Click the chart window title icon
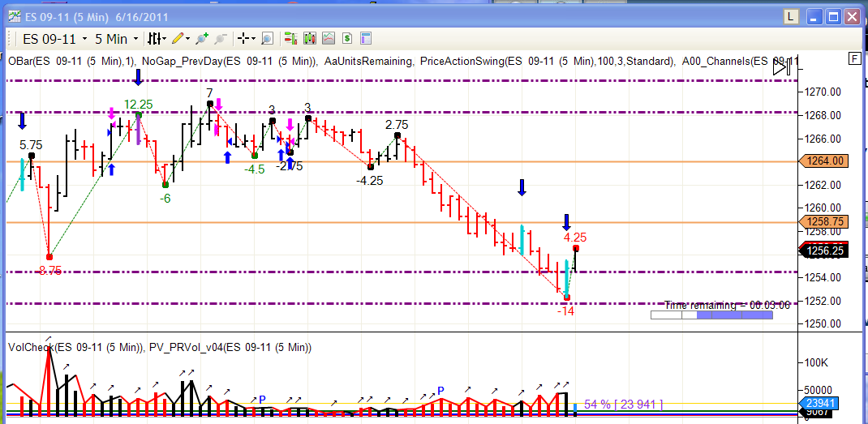Viewport: 868px width, 424px height. click(x=15, y=17)
